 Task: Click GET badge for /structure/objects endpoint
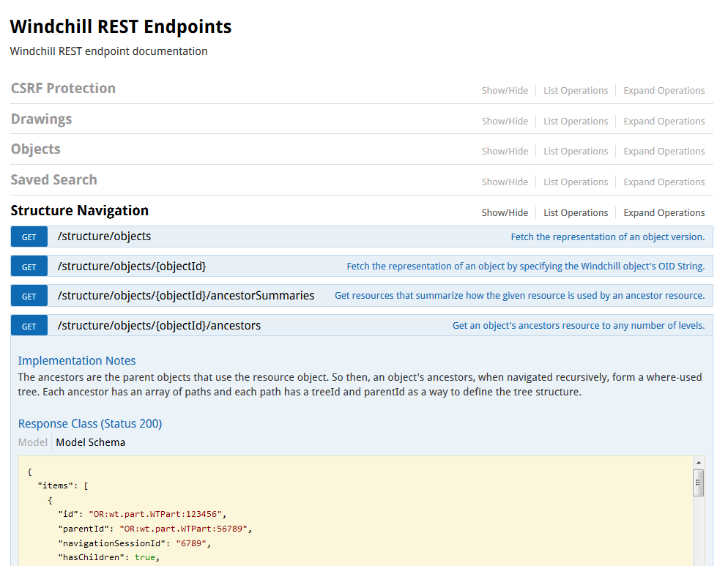(29, 237)
